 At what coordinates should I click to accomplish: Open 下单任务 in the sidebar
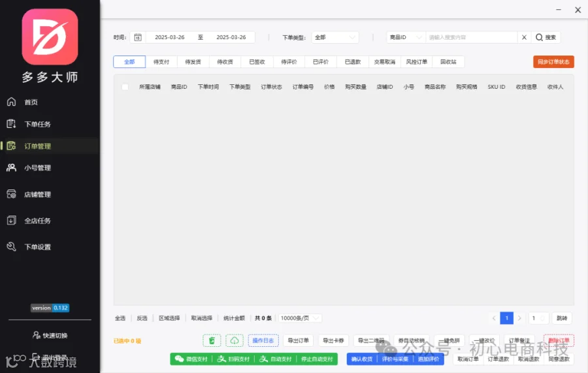(37, 124)
